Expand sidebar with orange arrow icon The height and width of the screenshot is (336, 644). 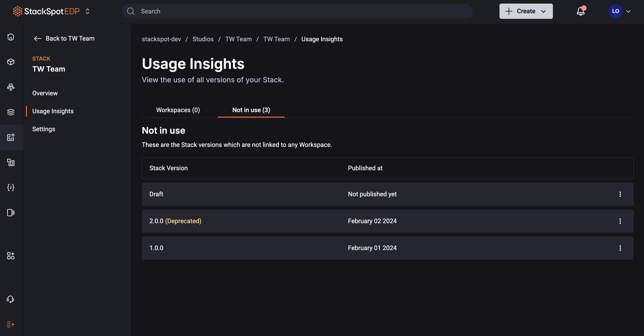point(11,324)
